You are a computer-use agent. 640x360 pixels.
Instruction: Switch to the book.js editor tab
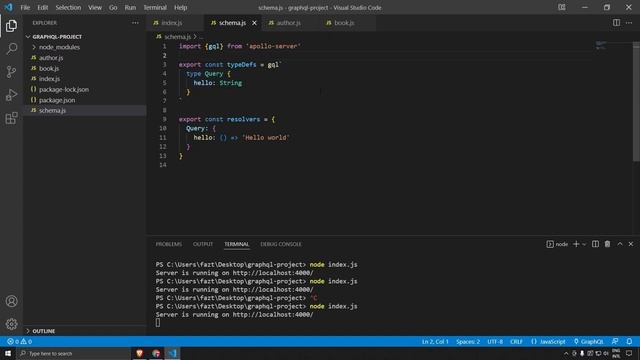344,23
